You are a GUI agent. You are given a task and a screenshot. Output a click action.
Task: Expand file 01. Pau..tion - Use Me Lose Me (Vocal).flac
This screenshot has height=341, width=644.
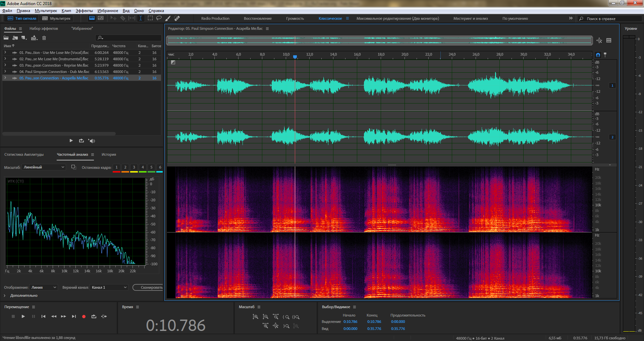5,53
